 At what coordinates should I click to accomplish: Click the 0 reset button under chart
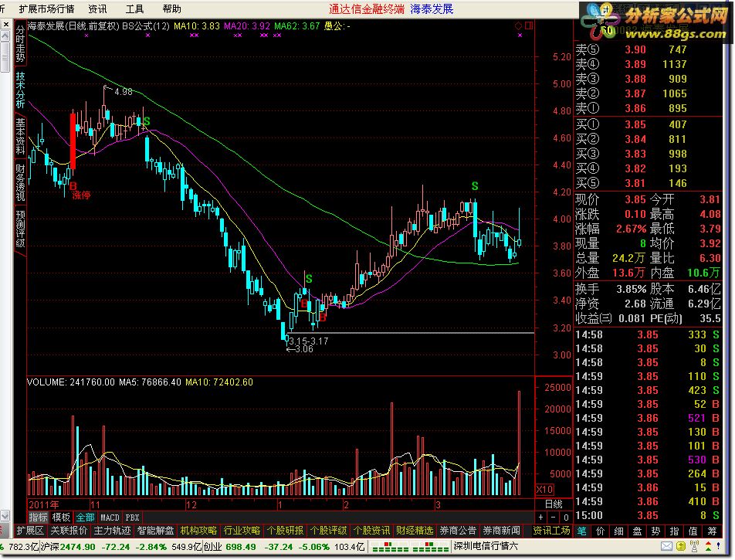click(x=566, y=518)
